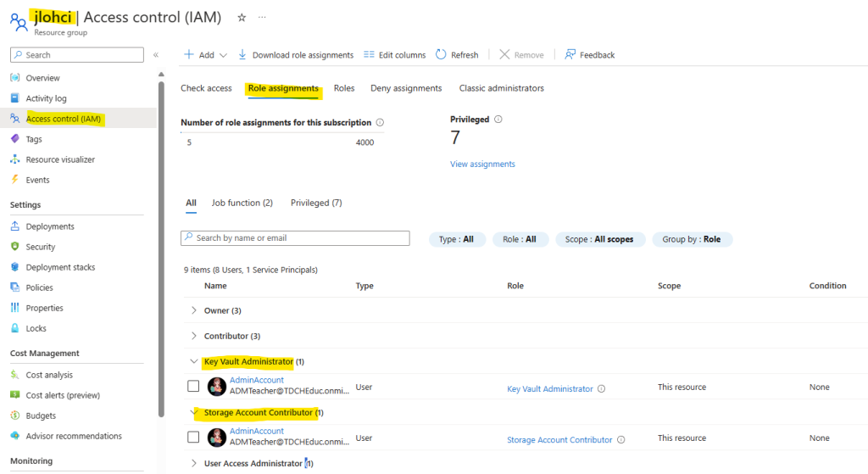
Task: Open the Scope : All scopes filter
Action: [599, 239]
